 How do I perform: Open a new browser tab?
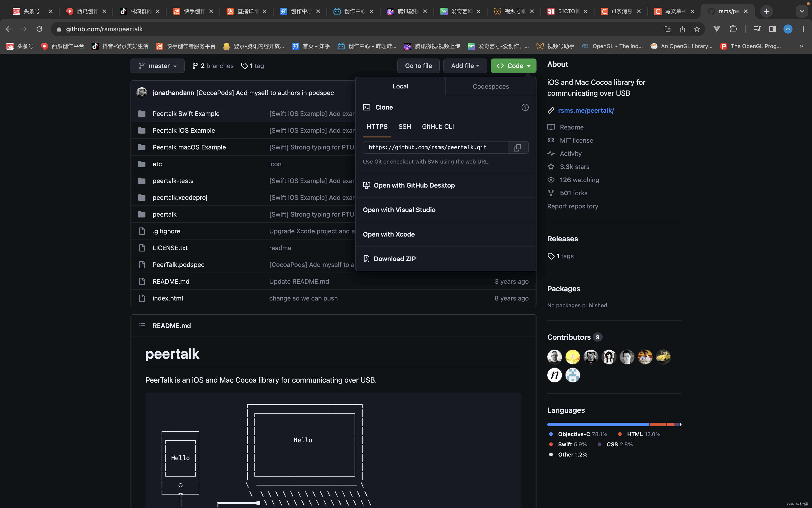point(766,11)
